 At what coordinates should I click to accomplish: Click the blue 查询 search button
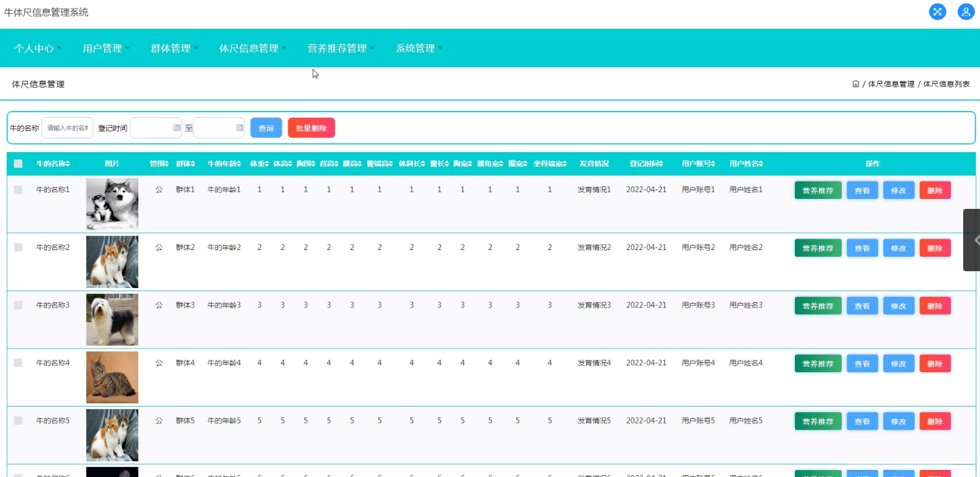click(x=266, y=128)
